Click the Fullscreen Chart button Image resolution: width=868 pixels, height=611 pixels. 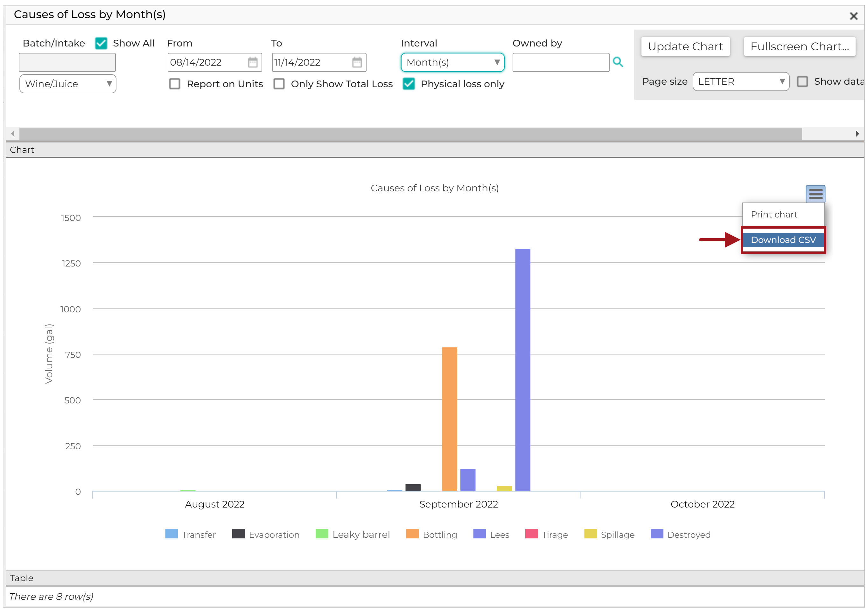pyautogui.click(x=800, y=46)
